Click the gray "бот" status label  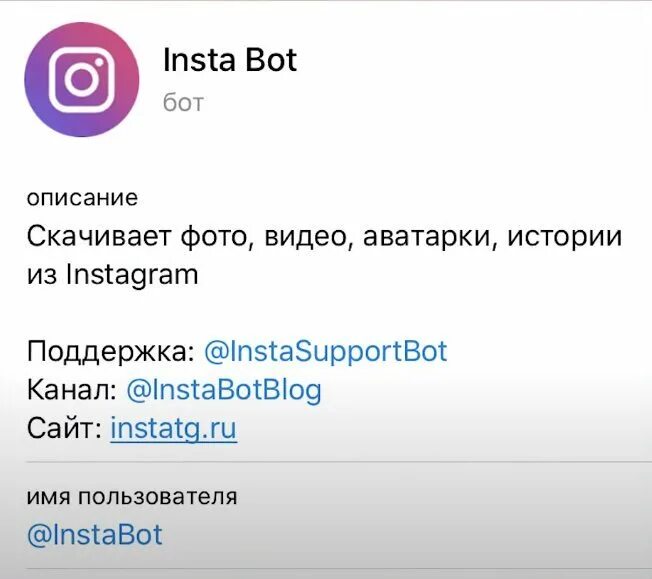[x=183, y=102]
